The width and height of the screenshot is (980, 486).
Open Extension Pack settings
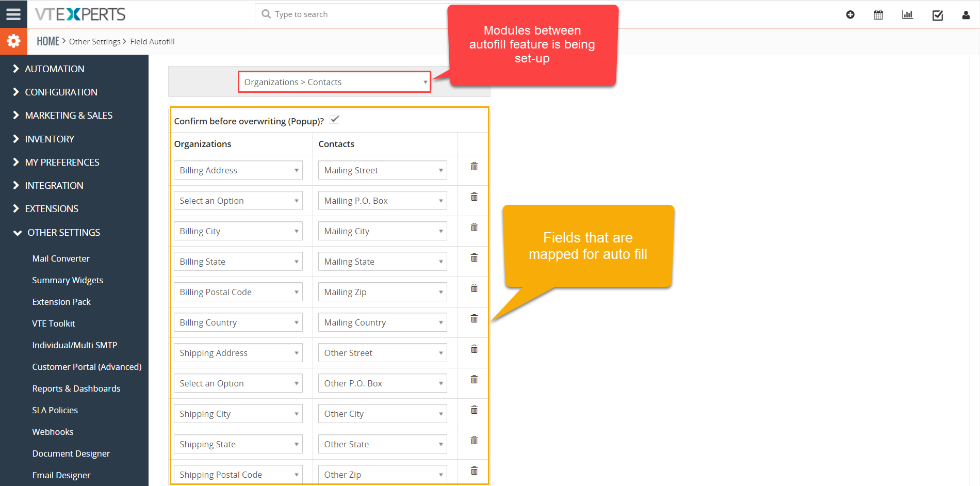pyautogui.click(x=61, y=302)
